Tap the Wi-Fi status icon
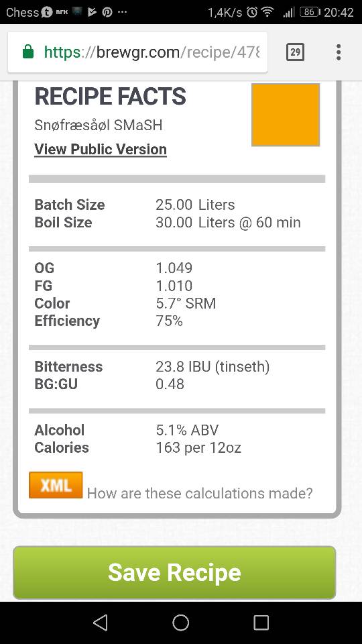 pyautogui.click(x=267, y=12)
